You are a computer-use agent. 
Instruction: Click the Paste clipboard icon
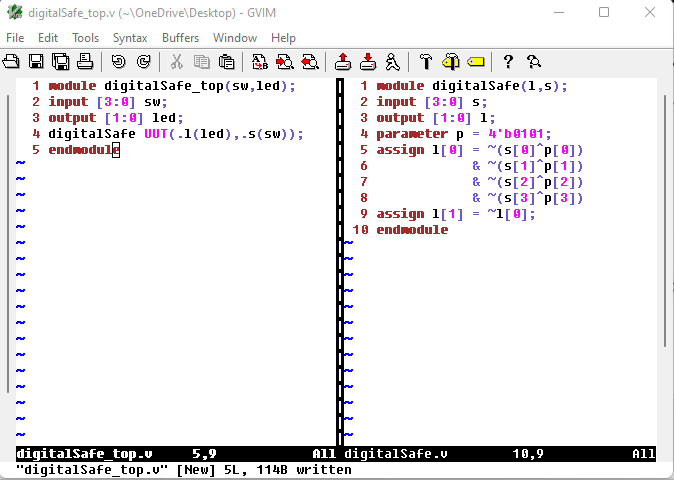(225, 62)
